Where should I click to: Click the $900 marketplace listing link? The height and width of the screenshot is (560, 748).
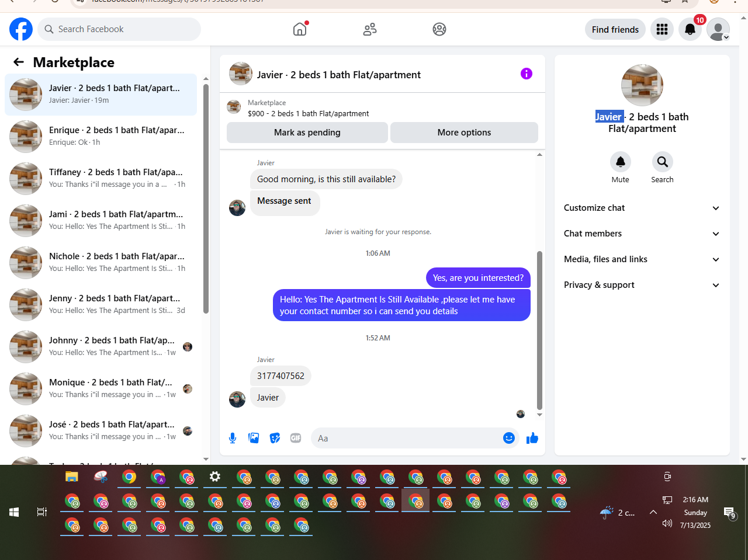click(308, 113)
